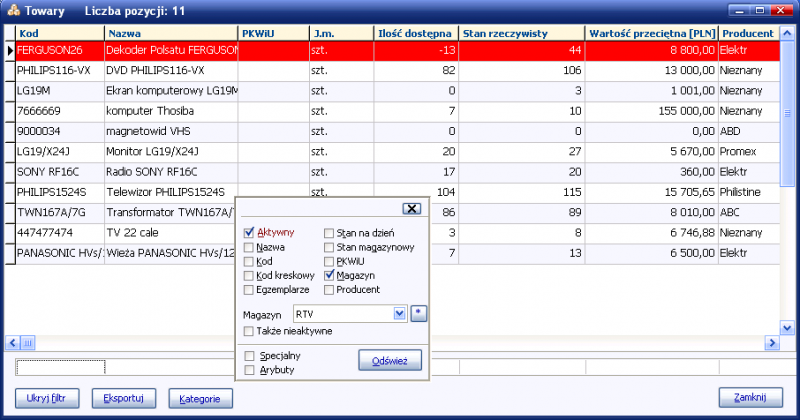Click the value 155 000,00
The image size is (800, 420).
point(686,111)
